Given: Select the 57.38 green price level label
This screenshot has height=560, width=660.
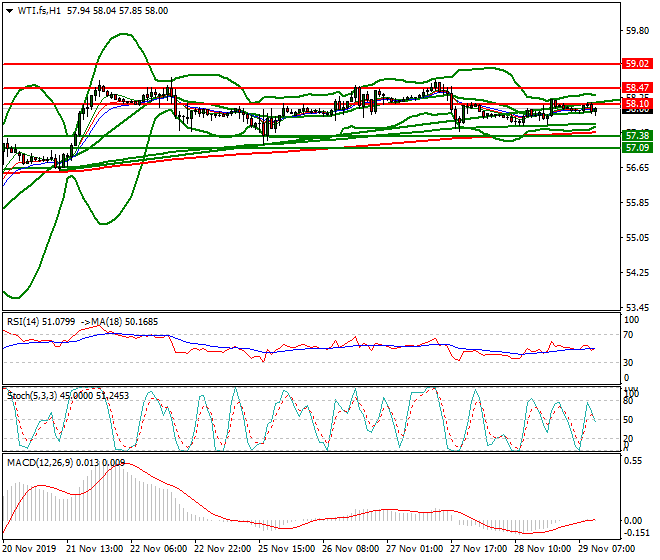Looking at the screenshot, I should [637, 136].
